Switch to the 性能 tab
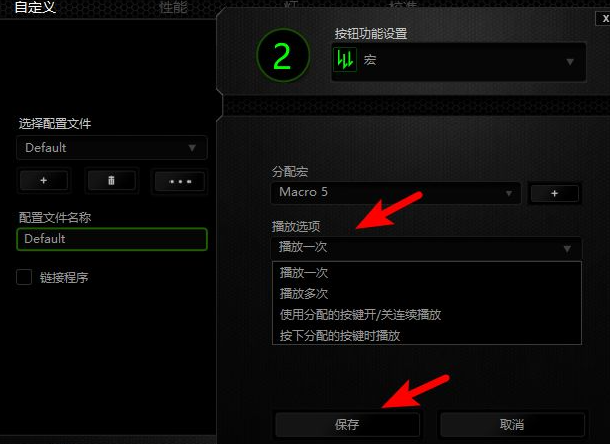This screenshot has height=444, width=610. point(173,7)
